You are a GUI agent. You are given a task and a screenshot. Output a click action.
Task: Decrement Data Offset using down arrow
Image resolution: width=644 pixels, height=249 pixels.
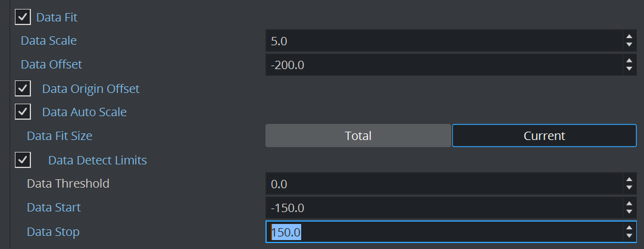pos(629,69)
